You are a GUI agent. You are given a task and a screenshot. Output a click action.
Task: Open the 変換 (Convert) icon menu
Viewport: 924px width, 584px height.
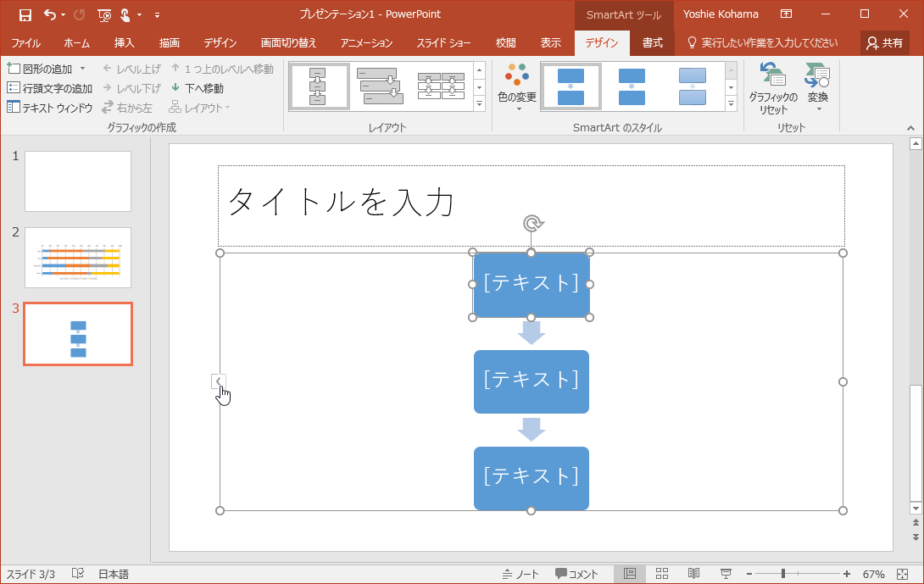(817, 88)
